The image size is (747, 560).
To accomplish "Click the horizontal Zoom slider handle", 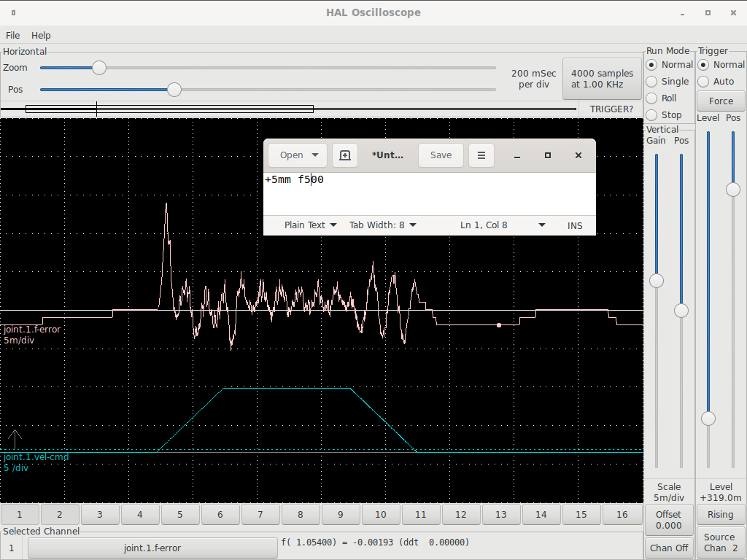I will pos(99,68).
